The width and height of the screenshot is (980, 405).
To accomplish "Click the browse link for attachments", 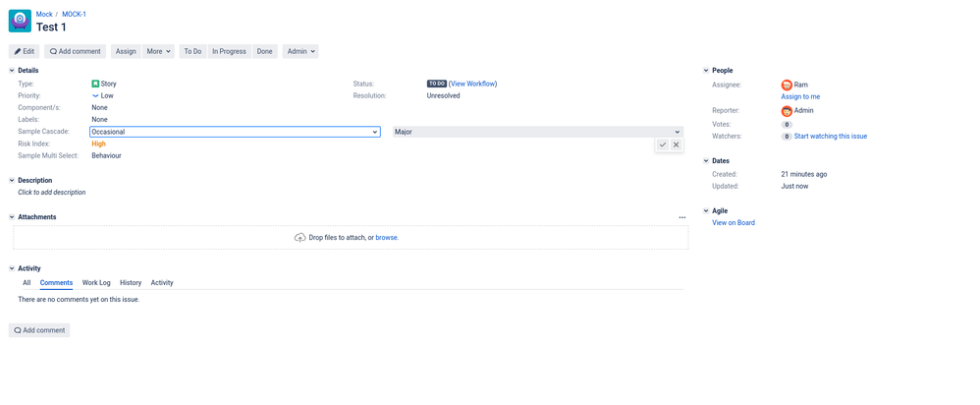I will coord(386,238).
